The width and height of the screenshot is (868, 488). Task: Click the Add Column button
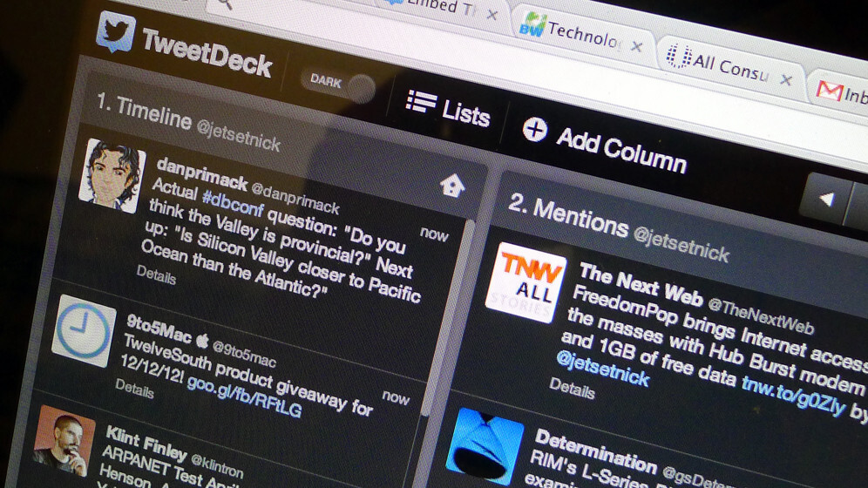[x=605, y=146]
